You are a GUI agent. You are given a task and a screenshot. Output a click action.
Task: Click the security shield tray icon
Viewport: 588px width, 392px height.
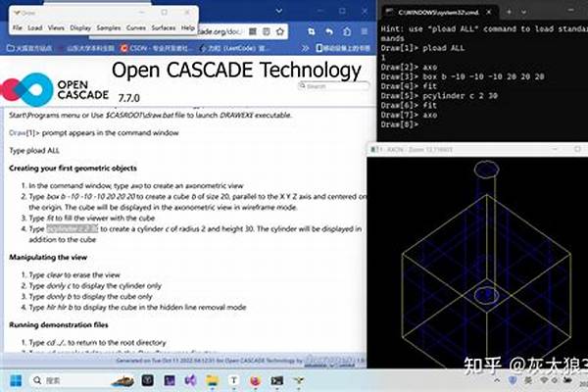pos(513,381)
